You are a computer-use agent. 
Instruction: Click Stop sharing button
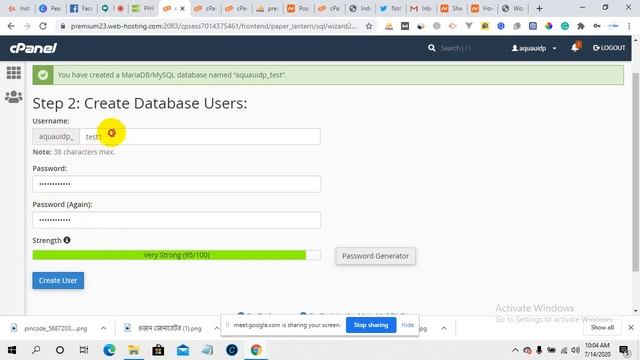371,325
